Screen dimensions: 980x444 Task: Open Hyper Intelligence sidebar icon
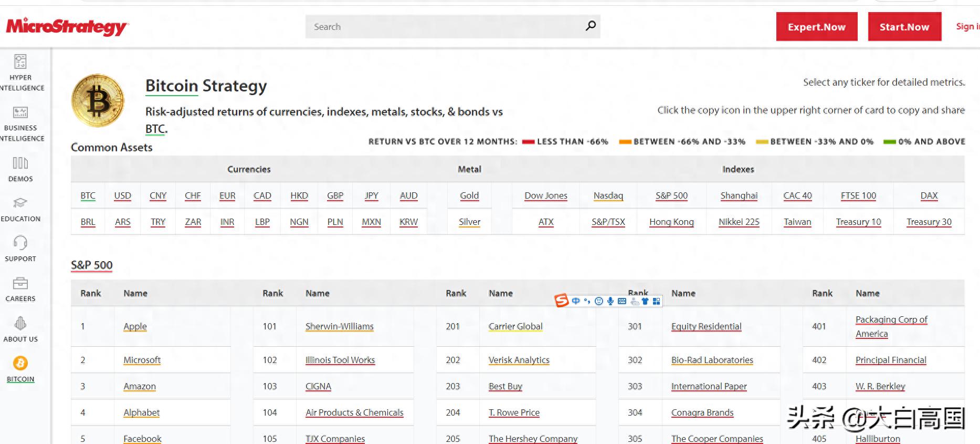tap(20, 61)
